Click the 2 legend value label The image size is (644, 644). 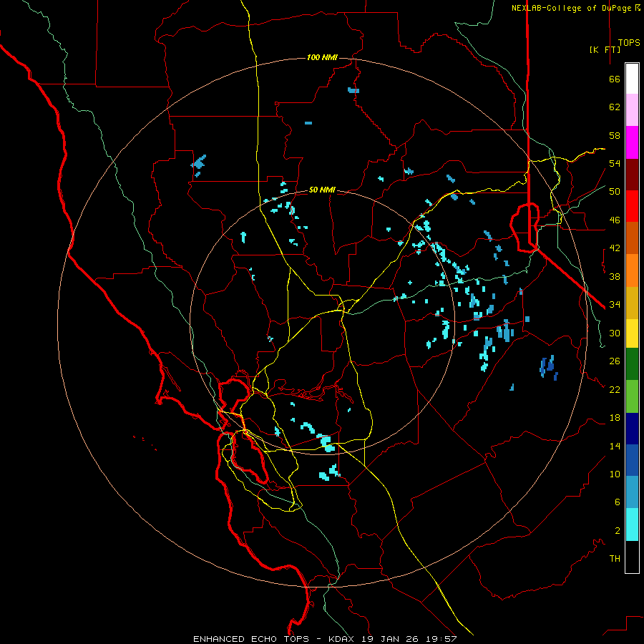pyautogui.click(x=617, y=530)
